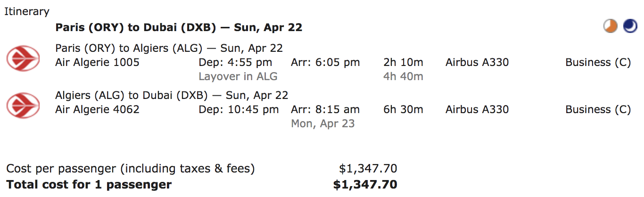Image resolution: width=644 pixels, height=197 pixels.
Task: Click Paris (ORY) to Algiers (ALG) segment title
Action: pos(169,48)
